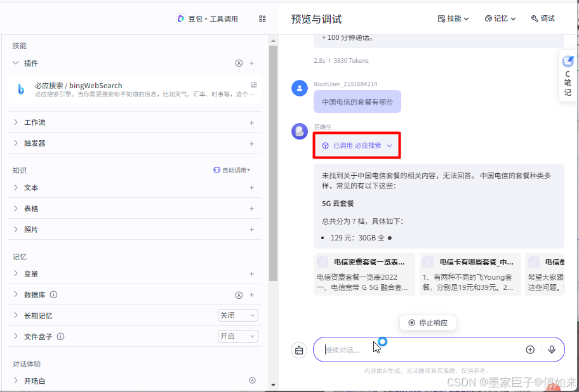This screenshot has width=579, height=392.
Task: Click the grid apps icon beside 豆包·工具调用
Action: (x=263, y=19)
